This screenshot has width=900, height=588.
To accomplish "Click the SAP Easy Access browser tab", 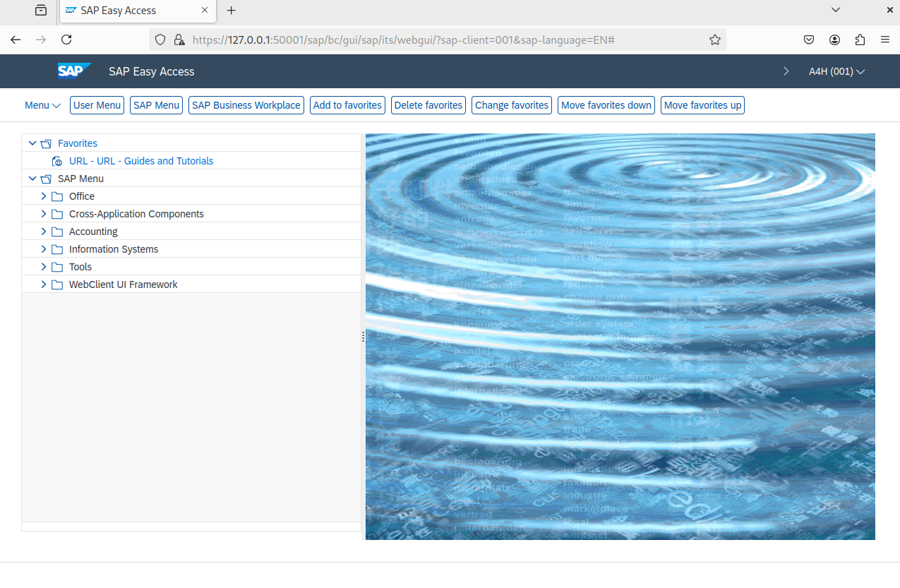I will coord(138,11).
